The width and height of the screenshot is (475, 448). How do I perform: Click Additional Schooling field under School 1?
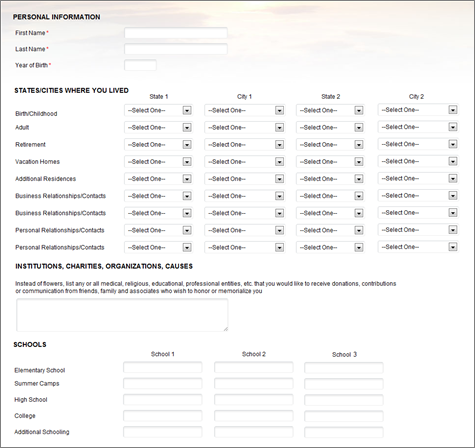point(163,432)
